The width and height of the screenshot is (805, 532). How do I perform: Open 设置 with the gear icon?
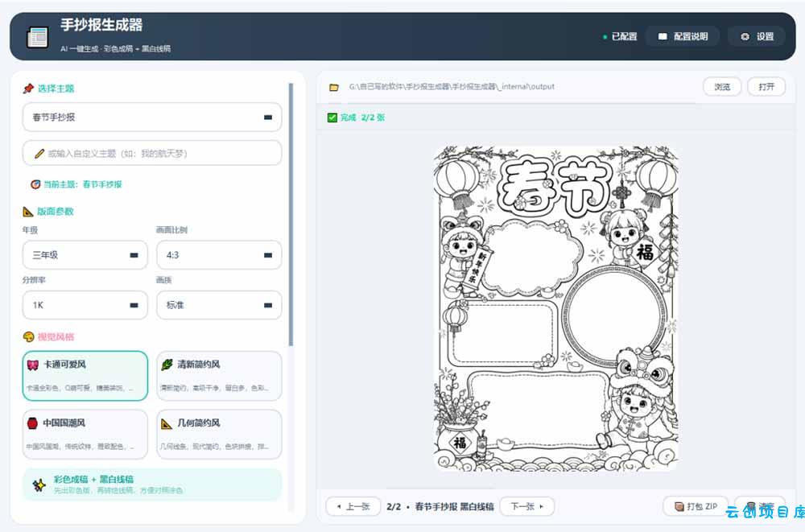(x=757, y=36)
